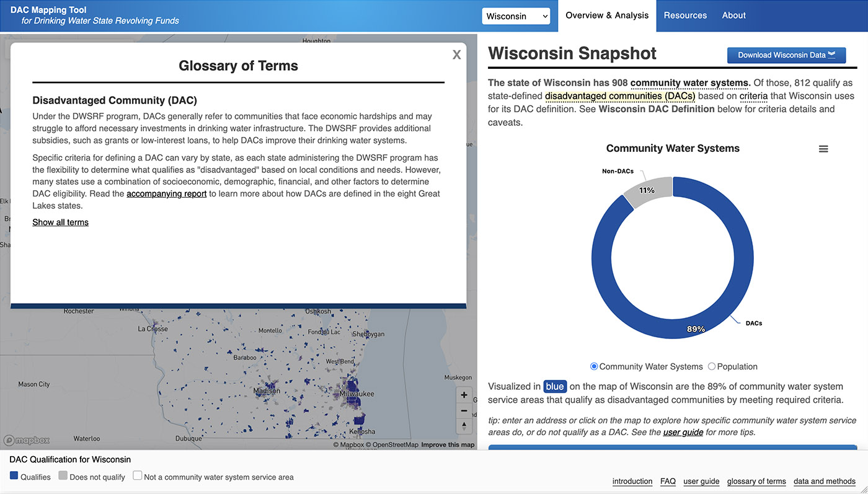Image resolution: width=868 pixels, height=494 pixels.
Task: Zoom in on the map
Action: pyautogui.click(x=464, y=395)
